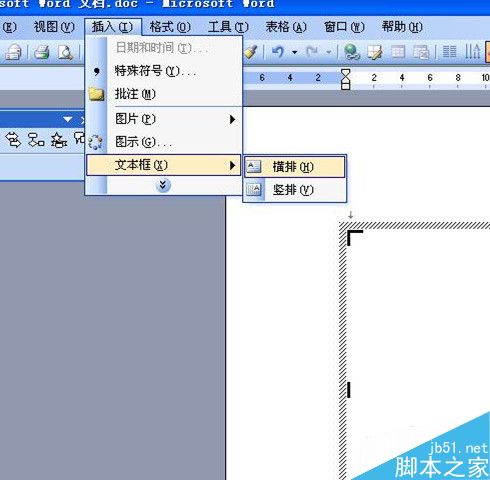Select the 文本框(X) menu entry
The width and height of the screenshot is (490, 480).
pyautogui.click(x=164, y=165)
